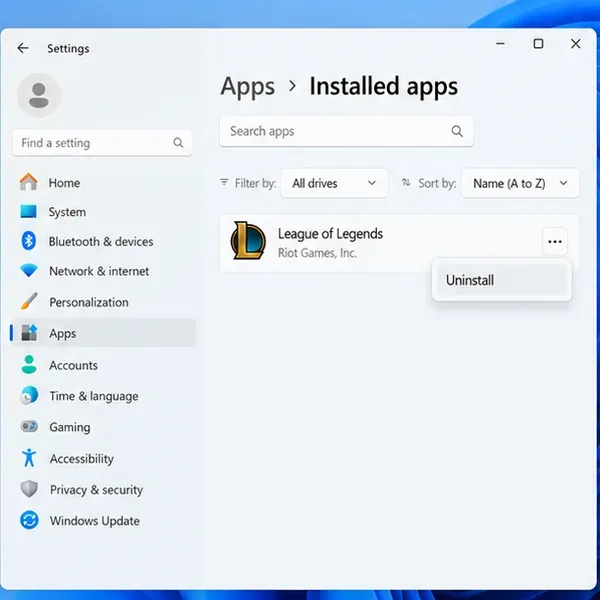Screen dimensions: 600x600
Task: Go back with the Settings back arrow
Action: 23,48
